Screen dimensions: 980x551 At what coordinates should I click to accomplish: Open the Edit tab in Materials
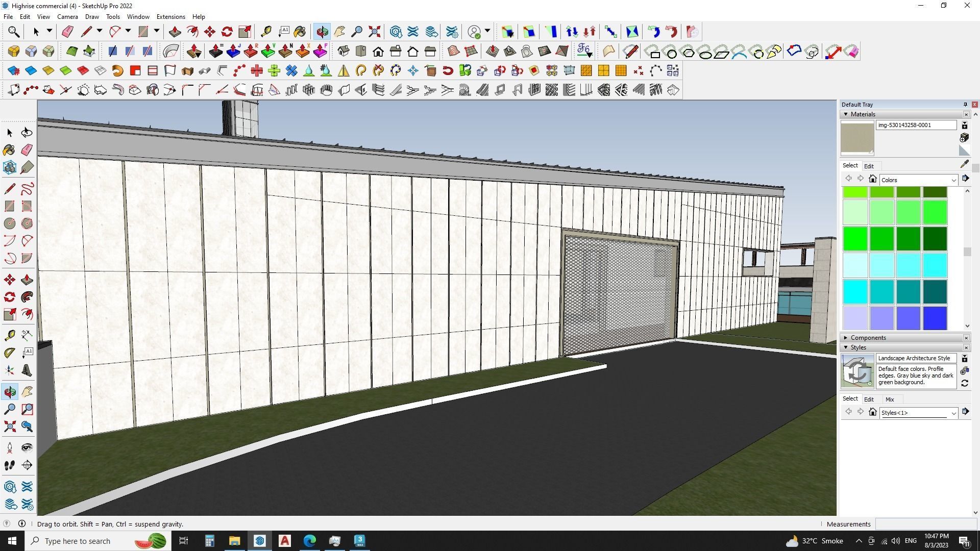(869, 166)
